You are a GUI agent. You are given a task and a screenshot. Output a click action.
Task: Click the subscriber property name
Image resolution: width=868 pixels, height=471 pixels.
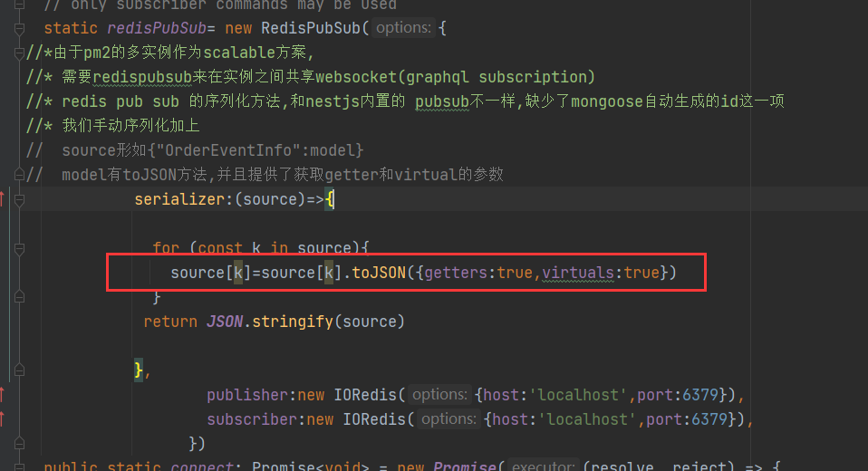252,419
